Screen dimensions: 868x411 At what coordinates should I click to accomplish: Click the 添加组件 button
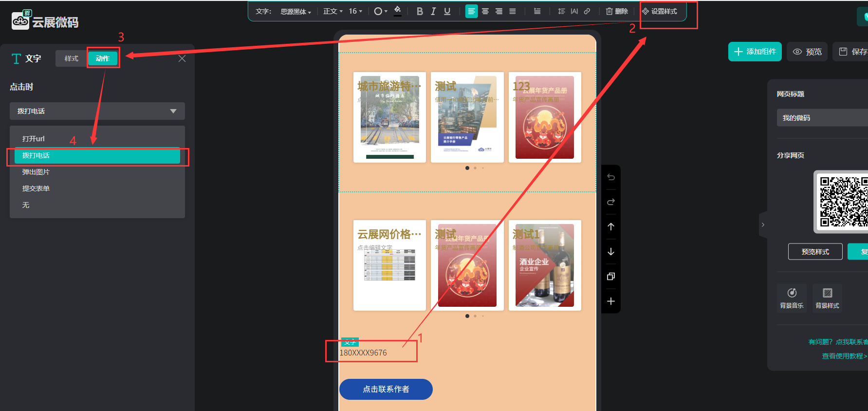tap(755, 52)
